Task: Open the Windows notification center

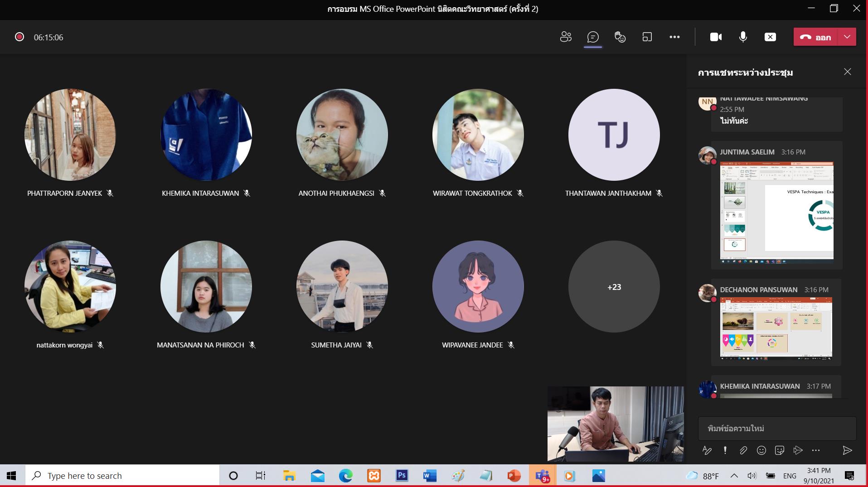Action: pyautogui.click(x=850, y=476)
